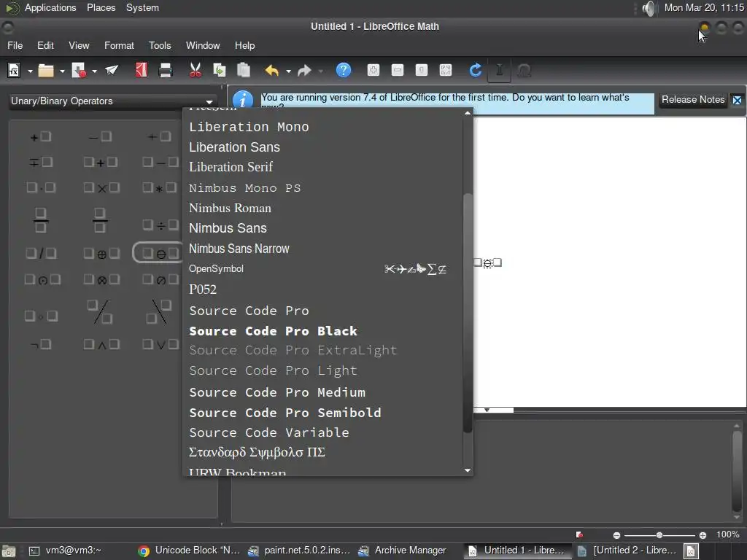
Task: Insert the vertical fraction operator
Action: 41,220
